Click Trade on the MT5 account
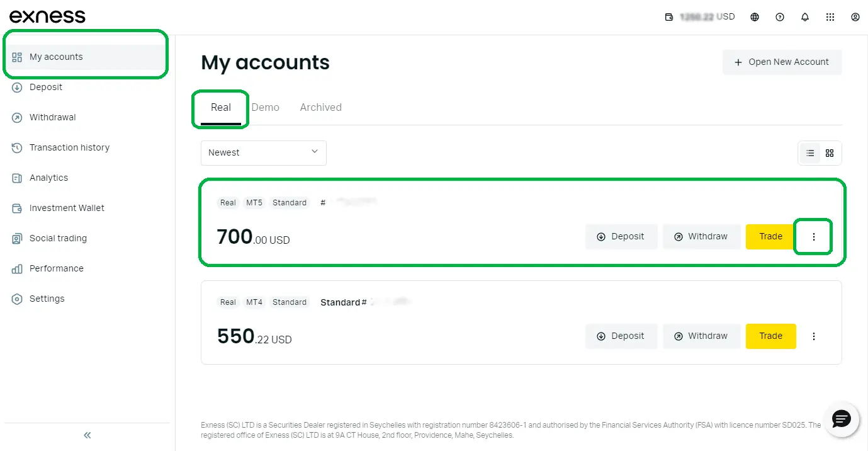Viewport: 868px width, 451px height. 770,237
